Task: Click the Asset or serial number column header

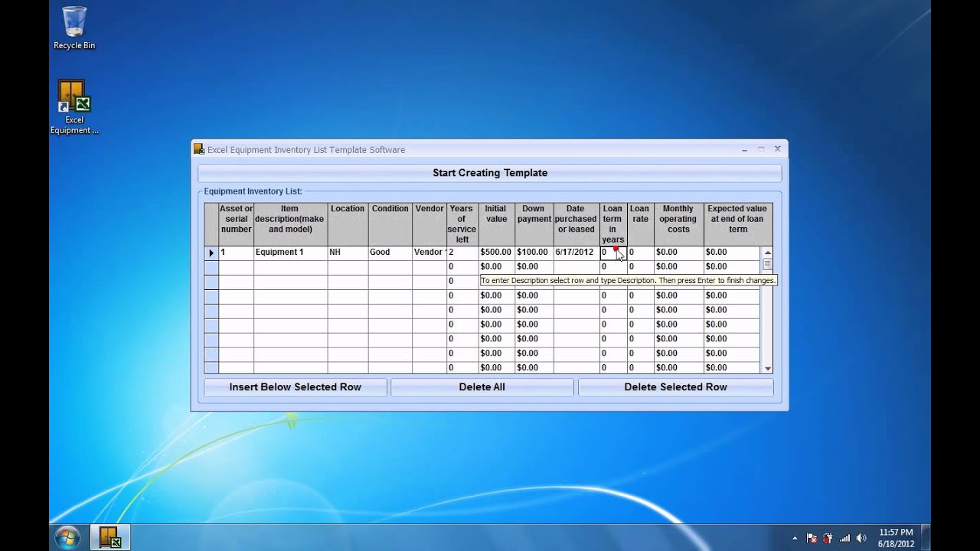Action: click(x=236, y=224)
